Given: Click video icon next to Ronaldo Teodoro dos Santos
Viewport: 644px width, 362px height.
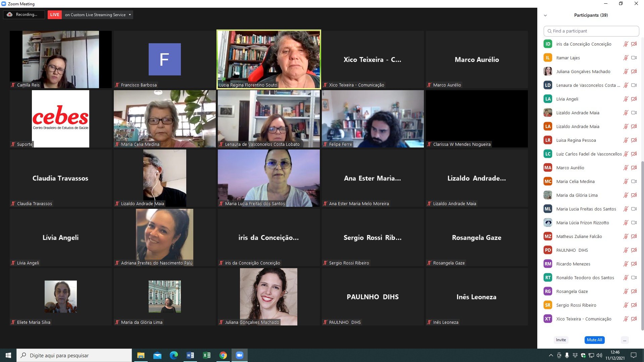Looking at the screenshot, I should [x=634, y=278].
